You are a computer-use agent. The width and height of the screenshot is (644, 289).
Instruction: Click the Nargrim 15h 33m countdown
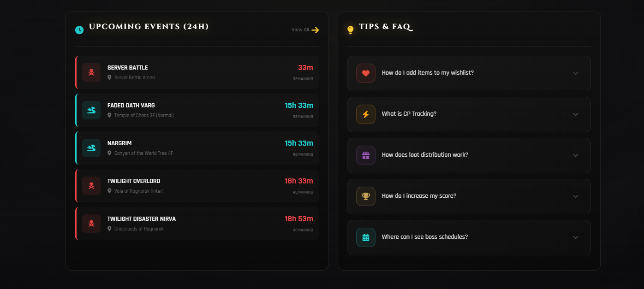pyautogui.click(x=298, y=143)
